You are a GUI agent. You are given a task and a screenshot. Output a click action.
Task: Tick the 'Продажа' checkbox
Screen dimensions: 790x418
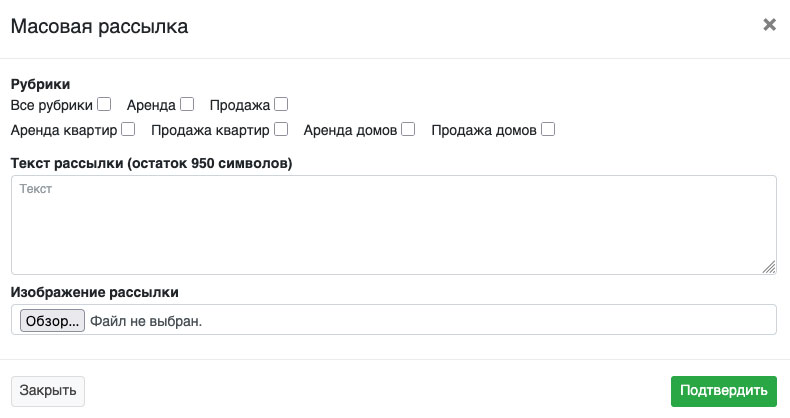coord(281,104)
